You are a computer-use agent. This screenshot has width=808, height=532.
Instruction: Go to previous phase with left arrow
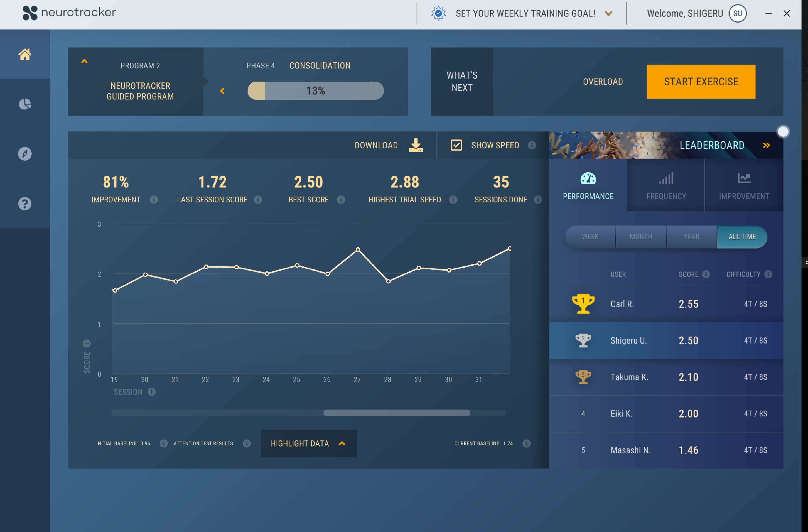click(x=222, y=91)
